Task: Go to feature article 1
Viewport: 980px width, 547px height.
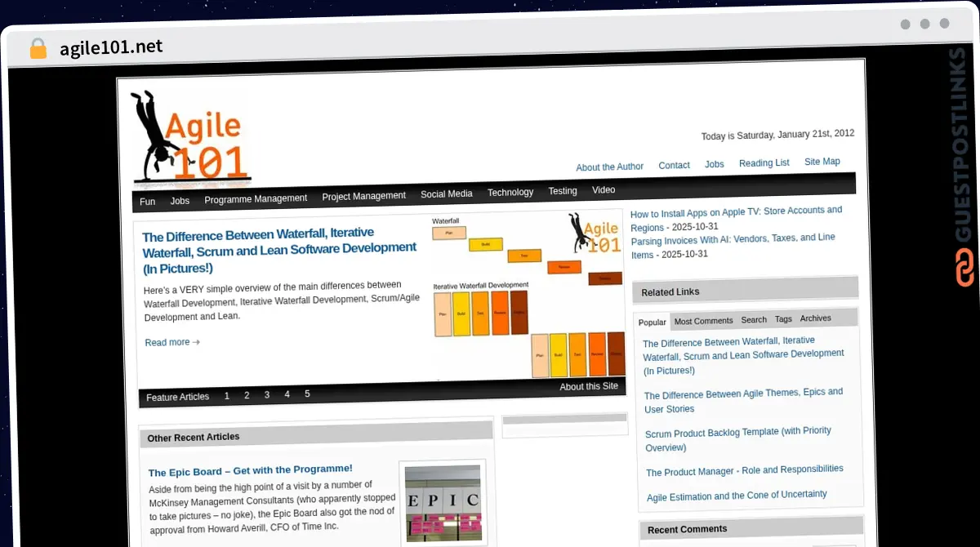Action: (226, 396)
